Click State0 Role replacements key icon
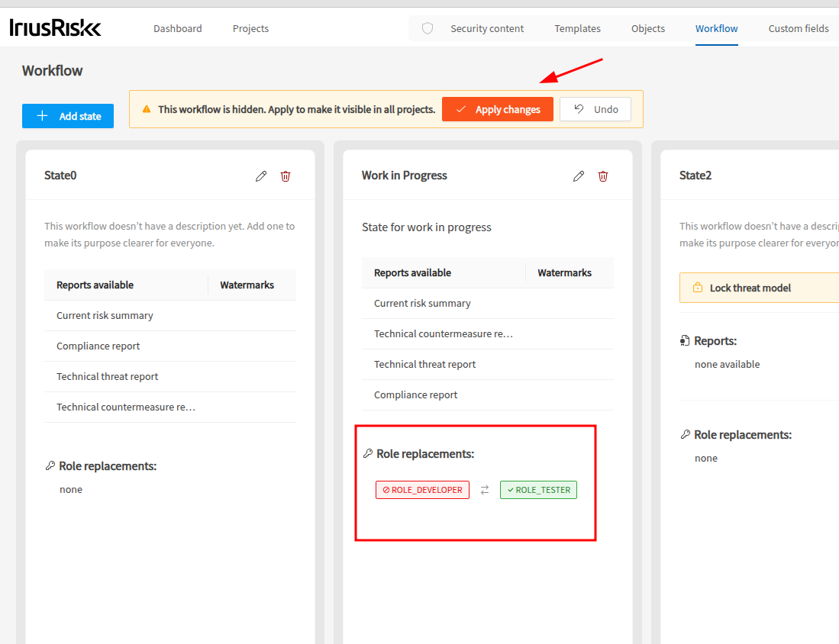The width and height of the screenshot is (839, 644). pos(50,466)
